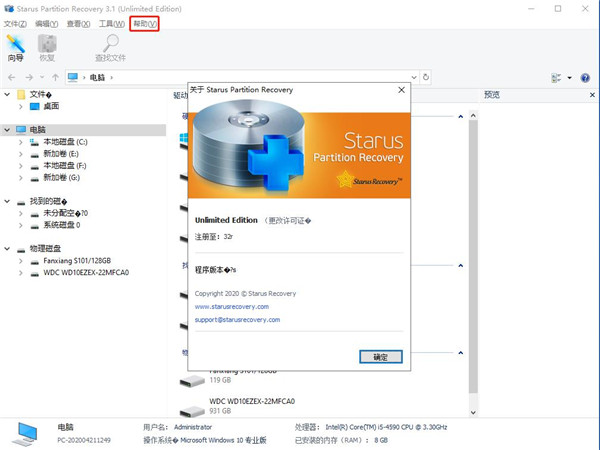Close the About Starus Partition Recovery dialog

401,90
